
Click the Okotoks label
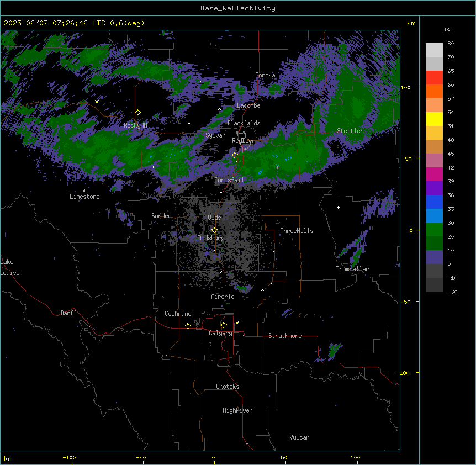228,387
